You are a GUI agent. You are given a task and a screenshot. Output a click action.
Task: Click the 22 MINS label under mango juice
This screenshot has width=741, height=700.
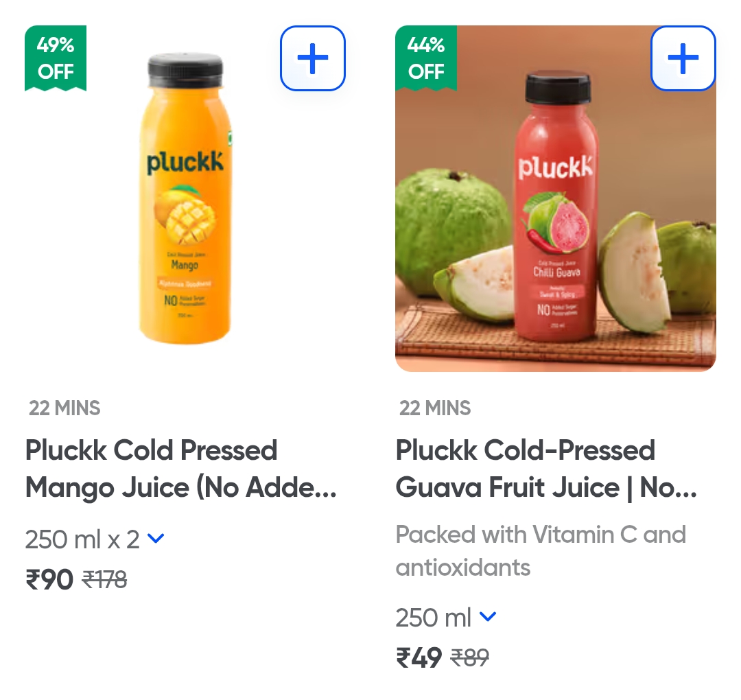coord(64,408)
